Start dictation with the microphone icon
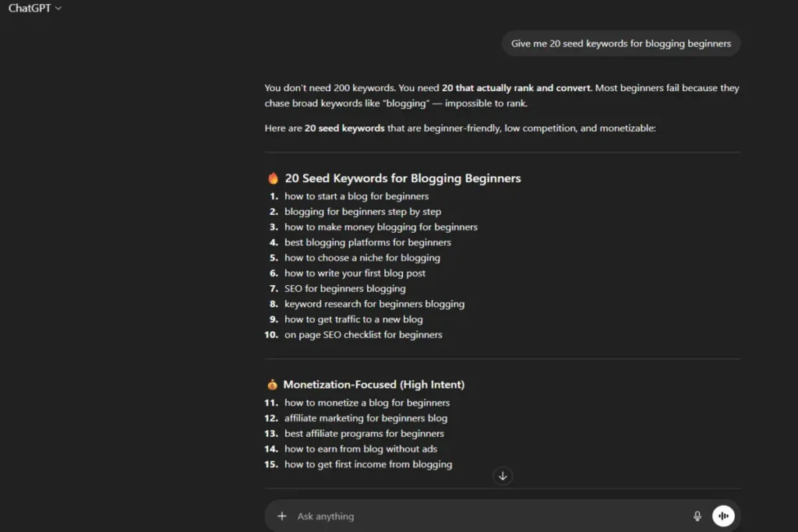The width and height of the screenshot is (798, 532). coord(697,516)
